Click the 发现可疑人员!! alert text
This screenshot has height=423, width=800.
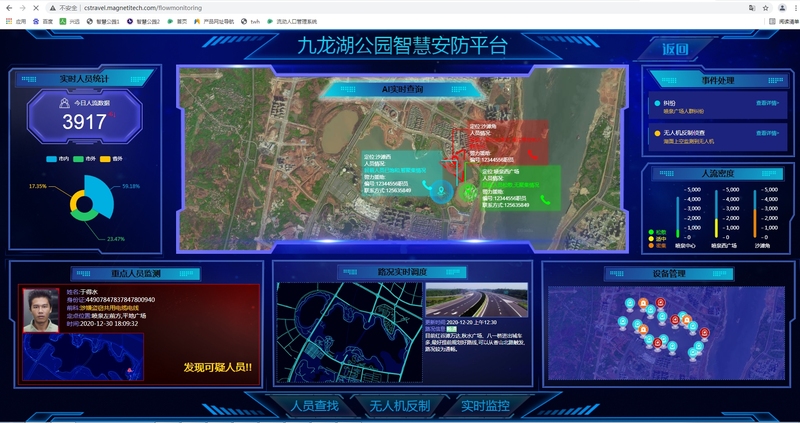(x=217, y=367)
